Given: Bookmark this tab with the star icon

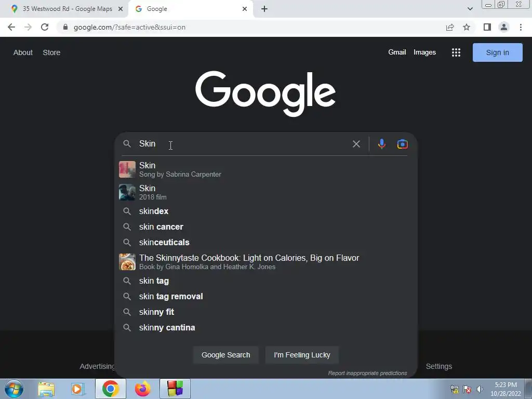Looking at the screenshot, I should [467, 27].
